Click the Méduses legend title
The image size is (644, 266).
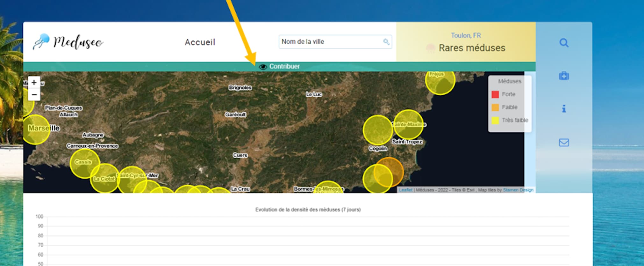coord(510,81)
